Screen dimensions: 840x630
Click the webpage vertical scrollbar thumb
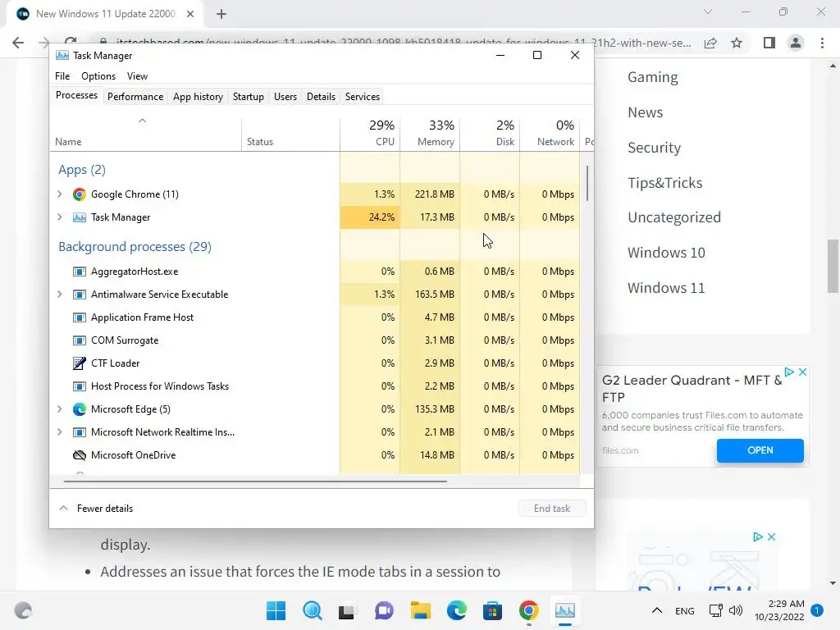click(x=833, y=267)
